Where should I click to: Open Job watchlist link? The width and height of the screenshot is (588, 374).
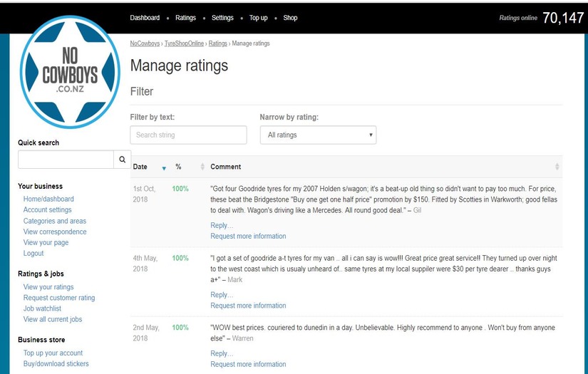tap(42, 308)
